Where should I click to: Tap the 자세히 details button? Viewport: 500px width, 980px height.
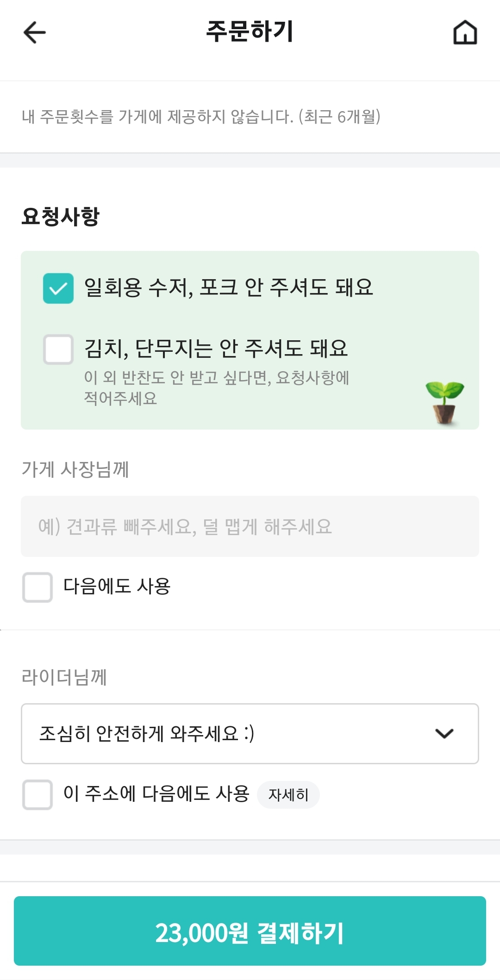point(288,795)
